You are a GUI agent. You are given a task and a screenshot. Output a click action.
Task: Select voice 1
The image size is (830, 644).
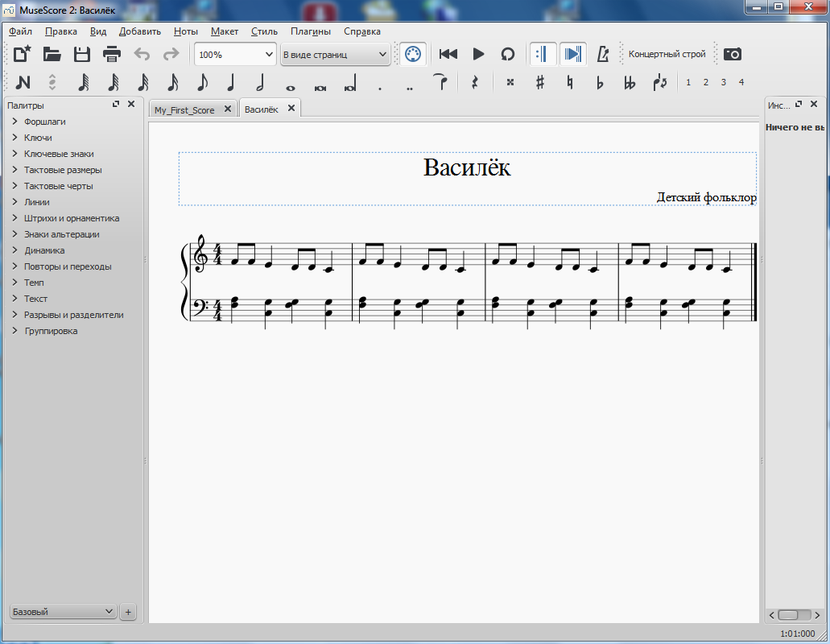(688, 83)
